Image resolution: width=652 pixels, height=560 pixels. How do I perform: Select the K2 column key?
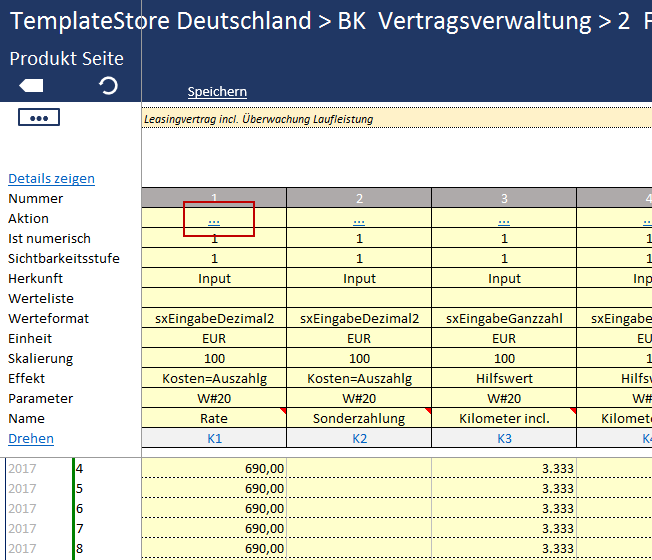point(359,439)
